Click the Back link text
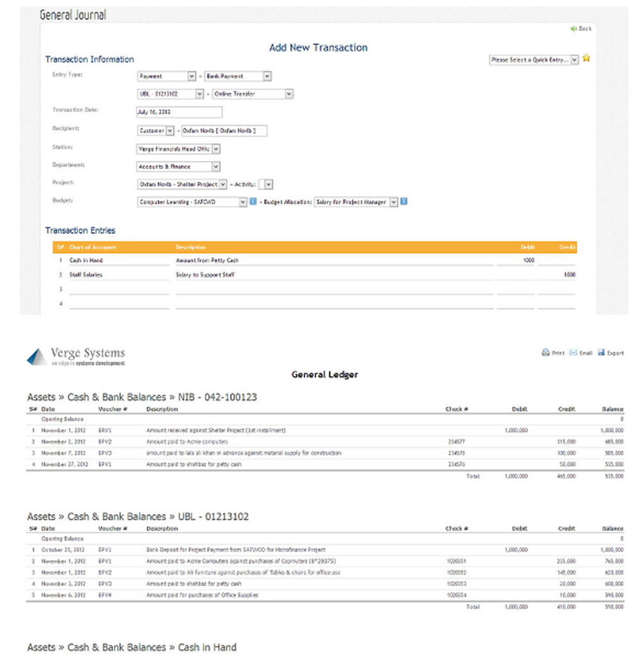 click(585, 28)
